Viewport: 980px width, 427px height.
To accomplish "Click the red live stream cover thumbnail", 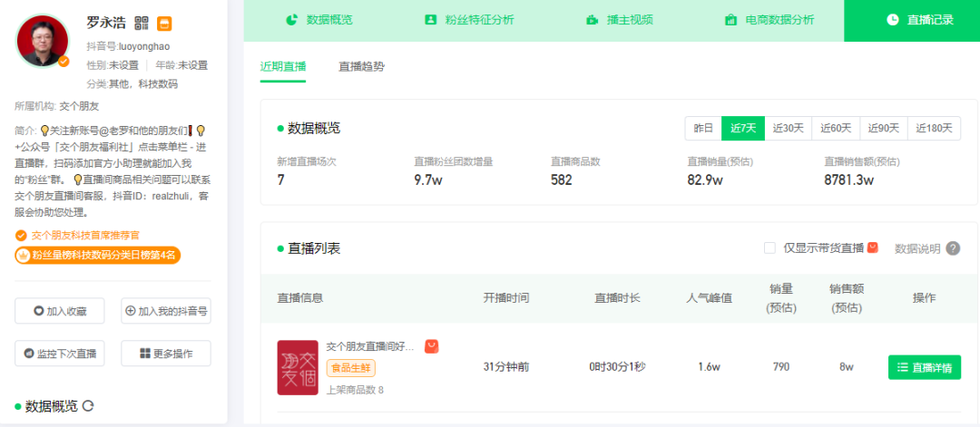I will [x=298, y=368].
